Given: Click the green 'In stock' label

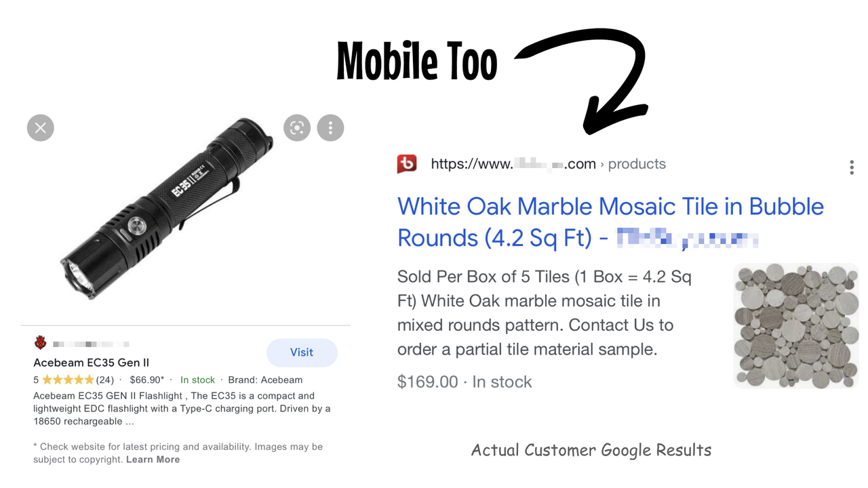Looking at the screenshot, I should 197,380.
